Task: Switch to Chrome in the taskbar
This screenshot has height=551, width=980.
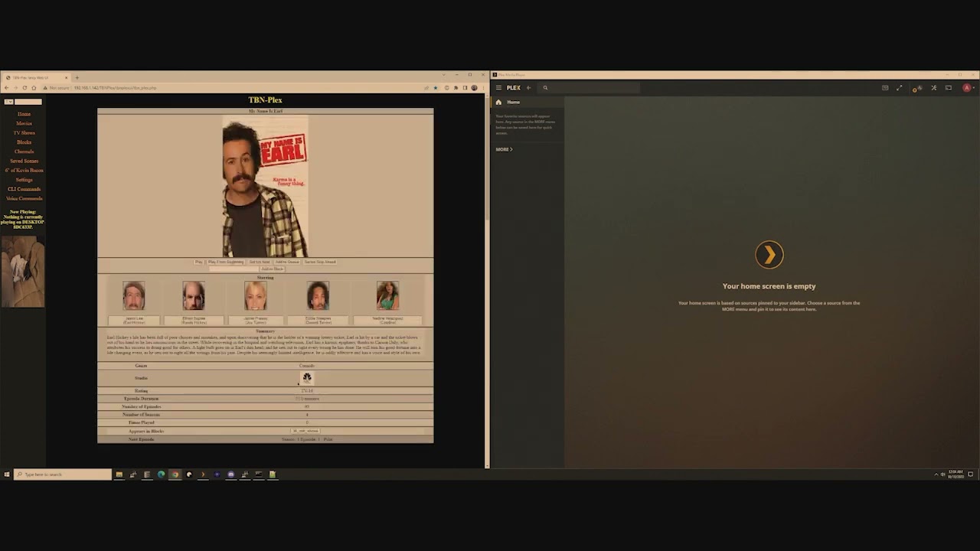Action: [x=175, y=474]
